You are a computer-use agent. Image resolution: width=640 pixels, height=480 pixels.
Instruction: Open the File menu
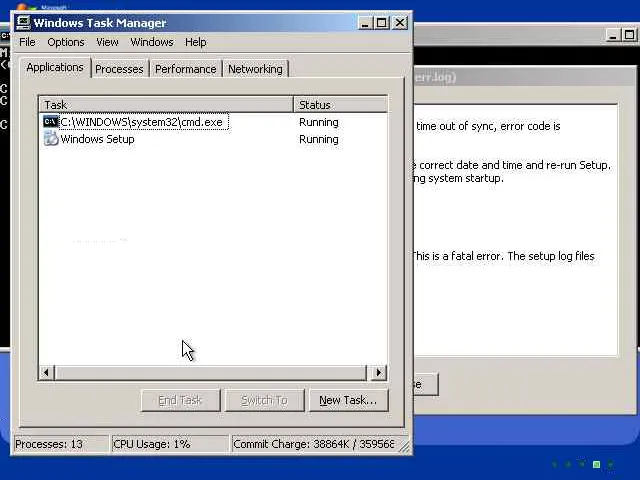27,42
